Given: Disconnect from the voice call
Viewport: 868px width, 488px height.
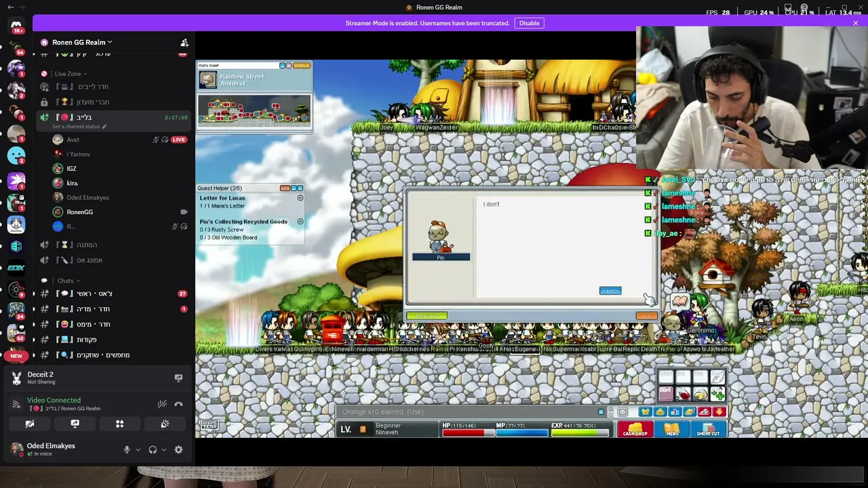Looking at the screenshot, I should 178,404.
